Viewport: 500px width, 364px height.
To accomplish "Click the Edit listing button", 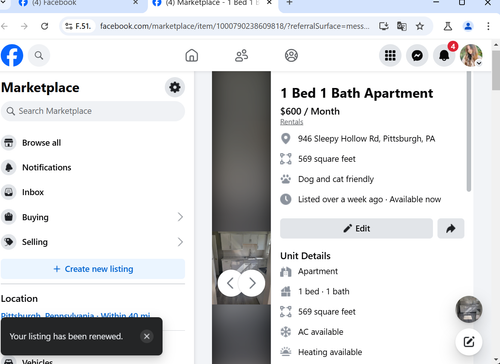I will (356, 228).
